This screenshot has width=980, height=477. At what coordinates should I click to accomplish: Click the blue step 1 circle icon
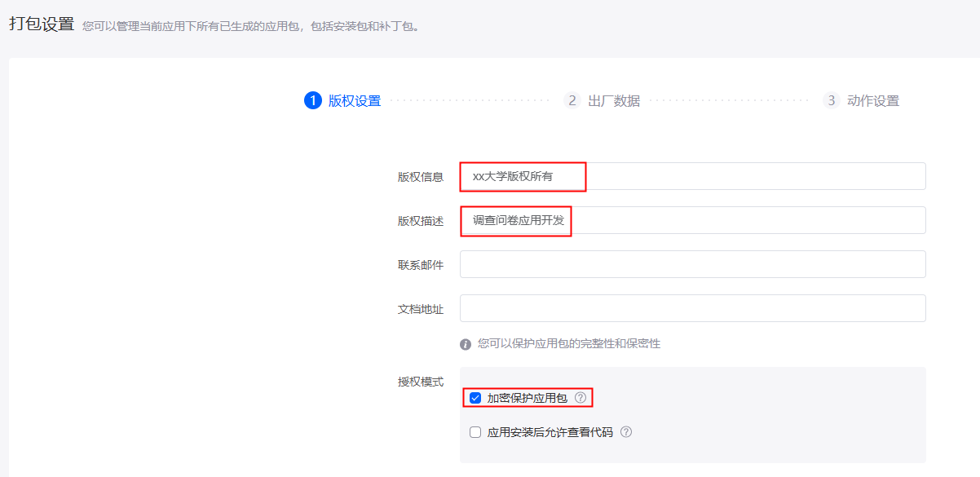313,100
